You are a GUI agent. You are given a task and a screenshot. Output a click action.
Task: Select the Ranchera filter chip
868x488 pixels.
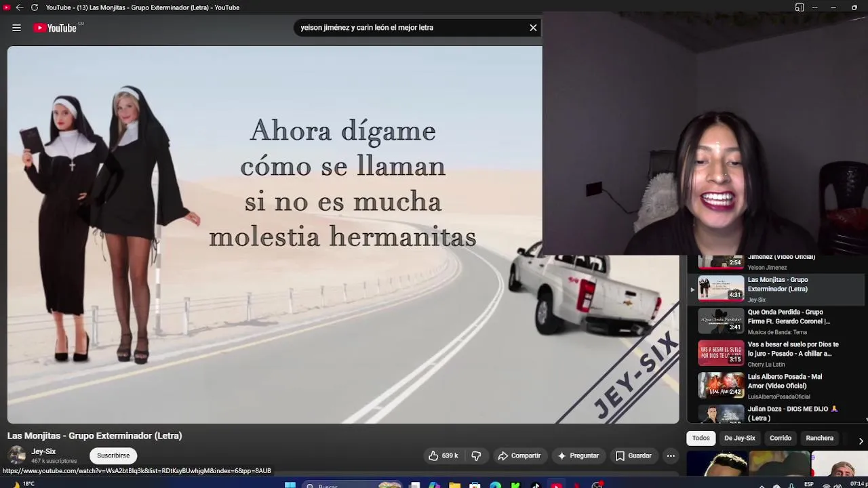click(819, 438)
